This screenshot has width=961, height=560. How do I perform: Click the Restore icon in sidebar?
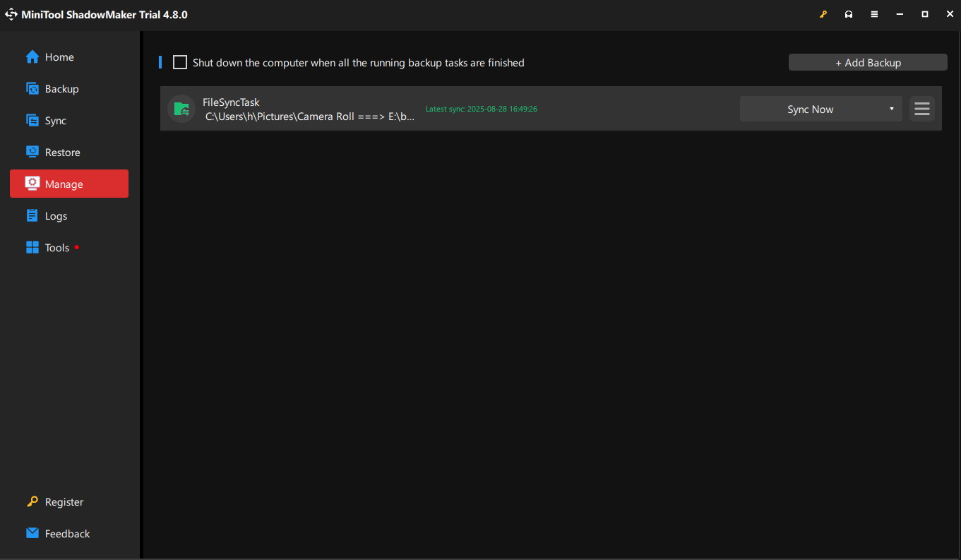click(x=32, y=153)
